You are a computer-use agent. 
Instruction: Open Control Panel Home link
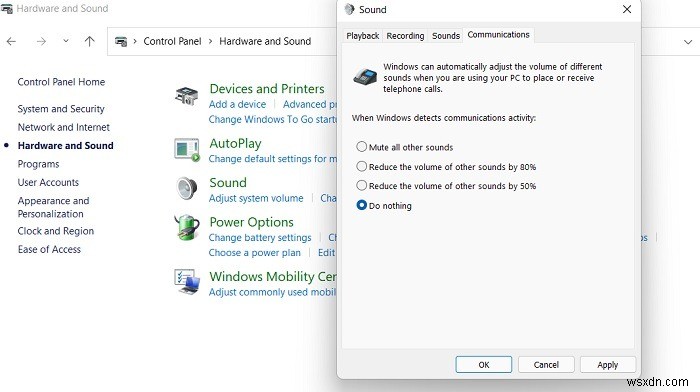coord(61,82)
